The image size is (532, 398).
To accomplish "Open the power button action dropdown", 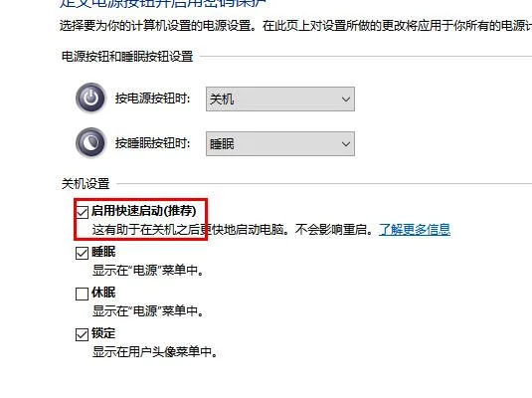I will click(280, 99).
